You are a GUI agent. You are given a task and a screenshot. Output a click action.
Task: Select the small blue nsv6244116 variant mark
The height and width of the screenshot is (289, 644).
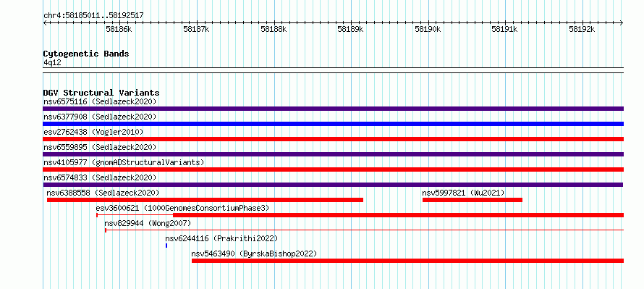[166, 246]
